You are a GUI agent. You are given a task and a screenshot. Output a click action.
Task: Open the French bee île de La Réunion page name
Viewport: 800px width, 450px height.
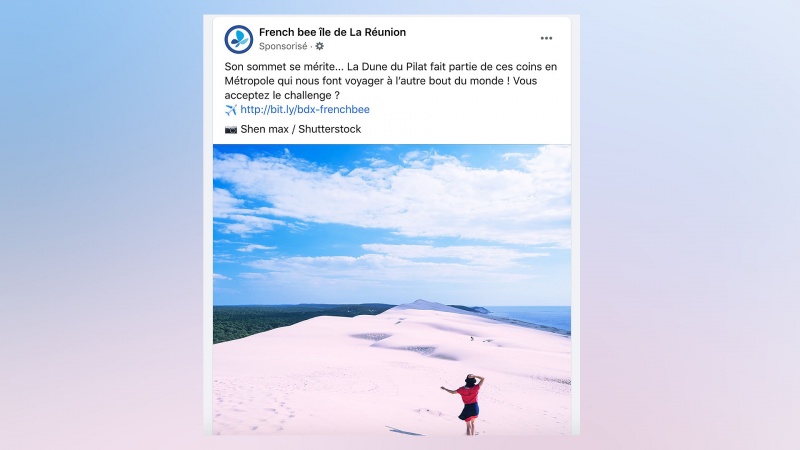coord(332,32)
